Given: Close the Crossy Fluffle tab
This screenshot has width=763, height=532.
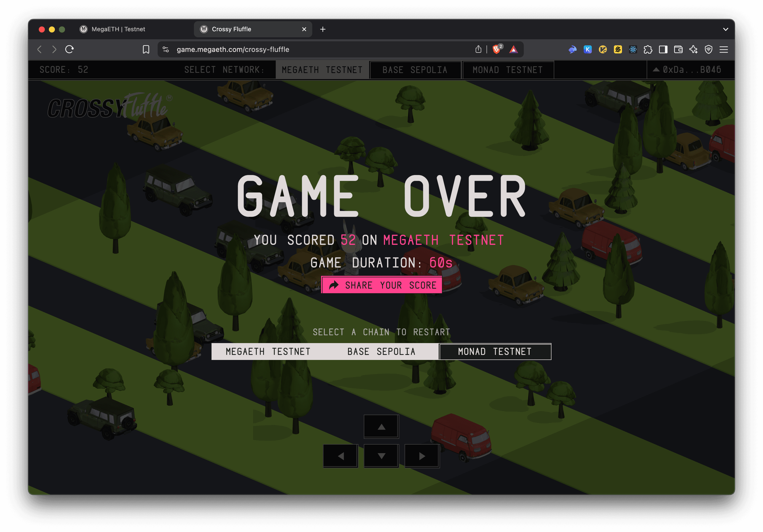Looking at the screenshot, I should [x=304, y=29].
